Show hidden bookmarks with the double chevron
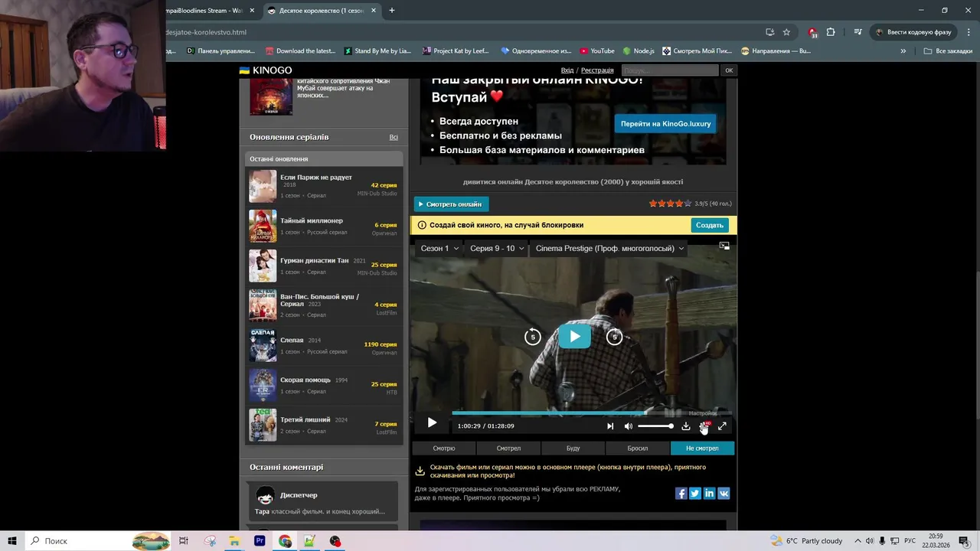This screenshot has width=980, height=551. (x=903, y=51)
